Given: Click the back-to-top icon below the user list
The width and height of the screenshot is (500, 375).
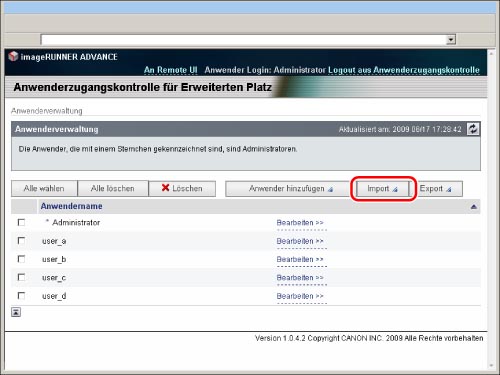Looking at the screenshot, I should click(16, 312).
